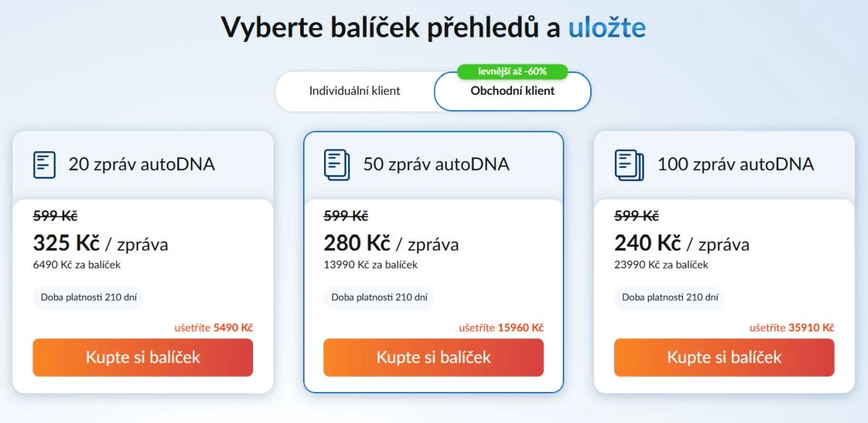Click the single document icon for 20 zpráv
The width and height of the screenshot is (868, 423).
click(44, 164)
